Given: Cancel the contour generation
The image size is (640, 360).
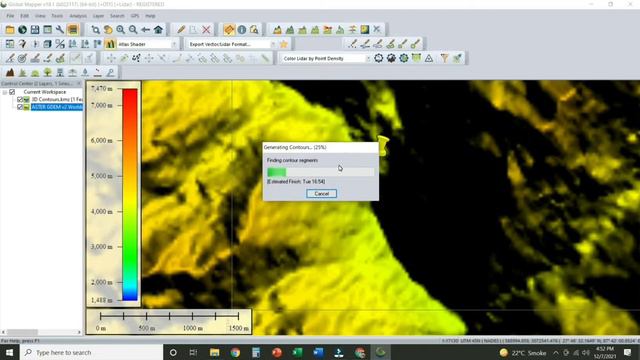Looking at the screenshot, I should (322, 193).
